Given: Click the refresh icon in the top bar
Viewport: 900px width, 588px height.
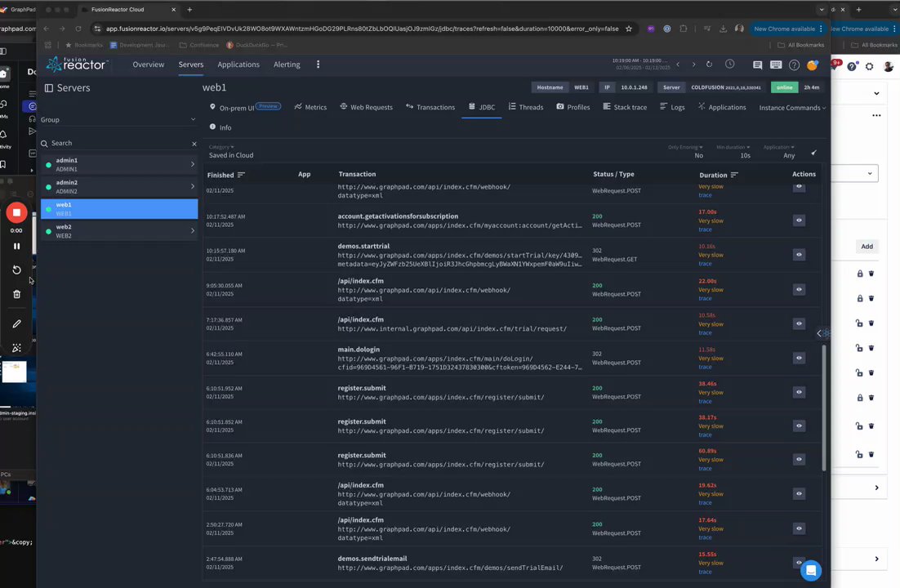Looking at the screenshot, I should coord(709,65).
